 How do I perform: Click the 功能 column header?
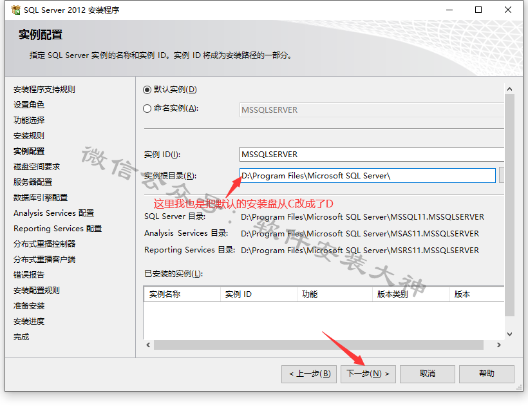coord(335,294)
